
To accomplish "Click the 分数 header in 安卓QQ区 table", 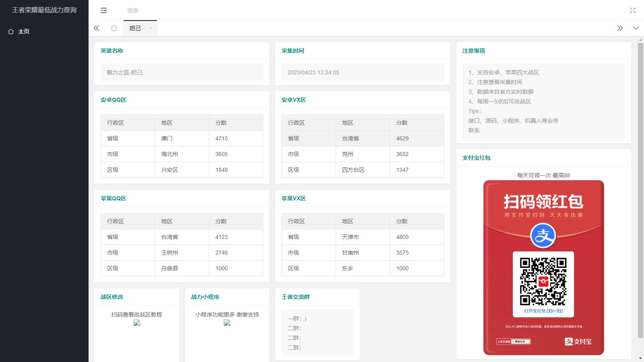I will [221, 123].
